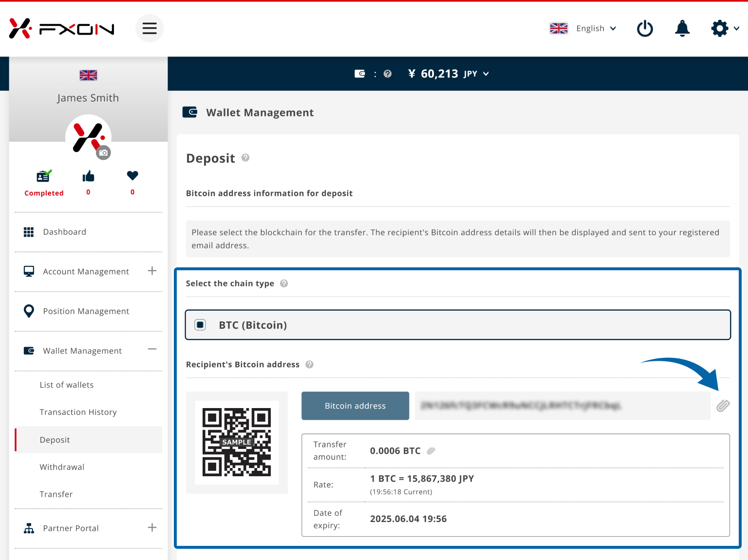Open the English language dropdown
This screenshot has width=748, height=560.
point(596,28)
